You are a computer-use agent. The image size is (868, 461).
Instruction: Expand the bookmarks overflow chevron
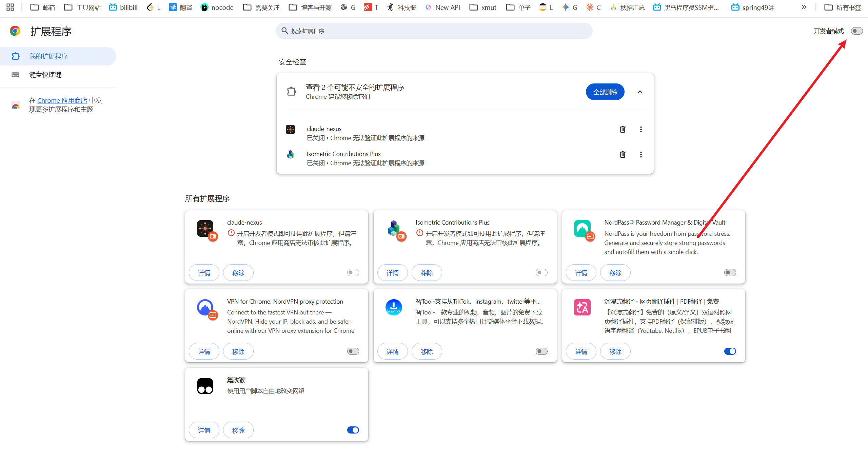804,7
